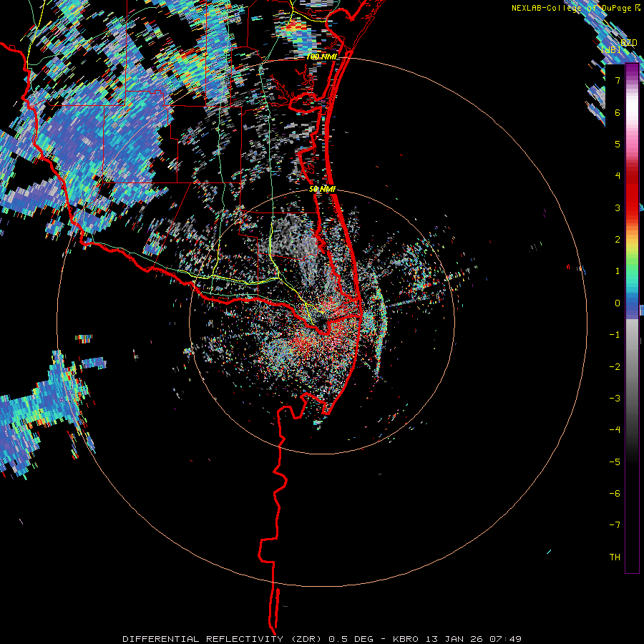This screenshot has width=644, height=644.
Task: Click the "1" value on the color scale
Action: click(x=618, y=271)
